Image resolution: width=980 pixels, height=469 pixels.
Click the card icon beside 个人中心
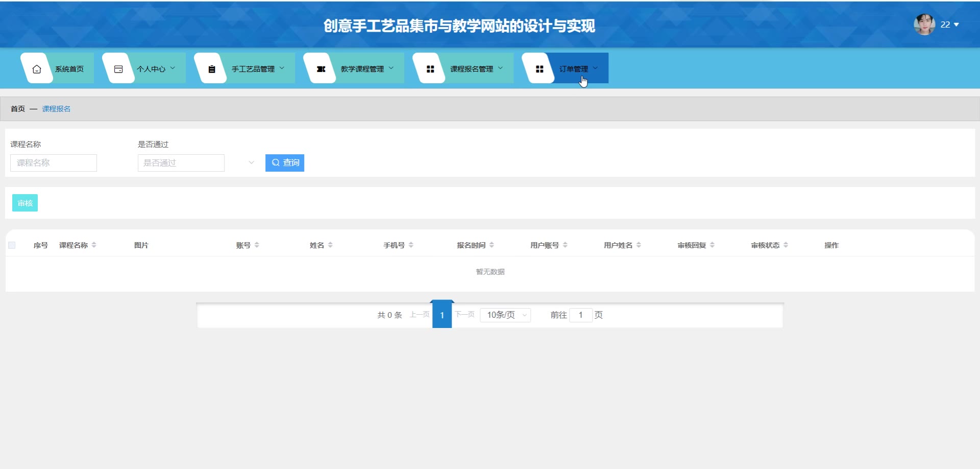click(118, 69)
